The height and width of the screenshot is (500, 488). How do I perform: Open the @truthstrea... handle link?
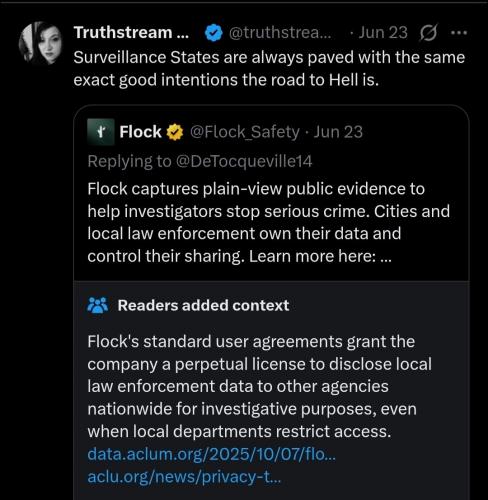pyautogui.click(x=280, y=33)
